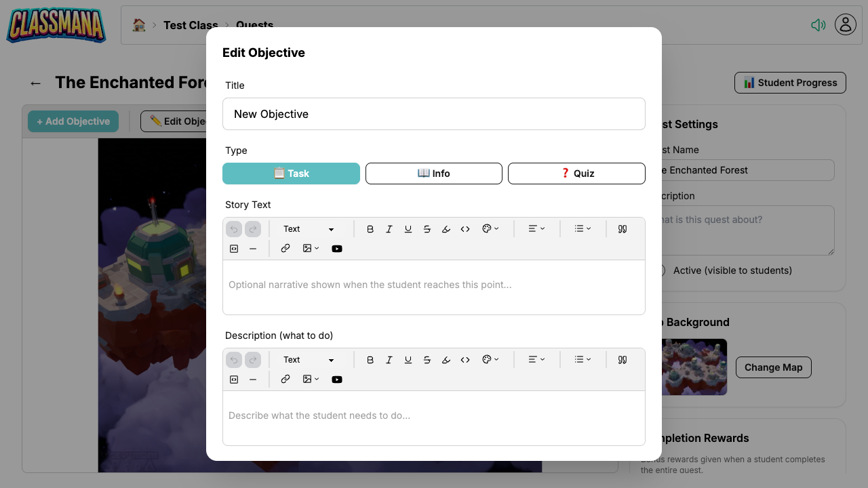The width and height of the screenshot is (868, 488).
Task: Click blockquote icon in Story Text toolbar
Action: [x=623, y=229]
